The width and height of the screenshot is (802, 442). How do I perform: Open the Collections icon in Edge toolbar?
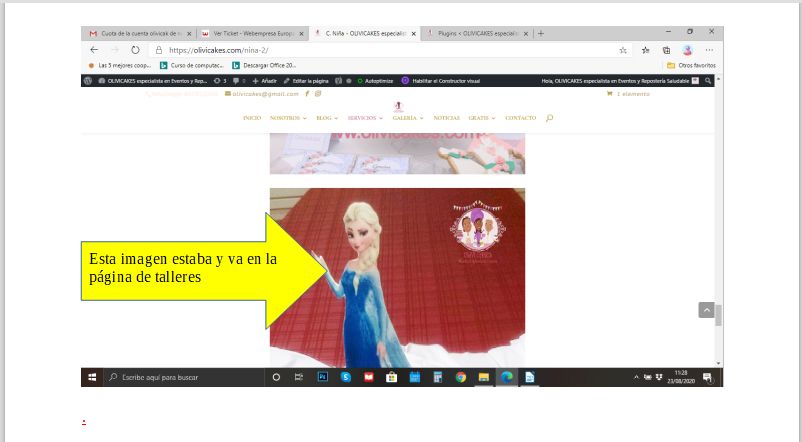click(x=666, y=50)
